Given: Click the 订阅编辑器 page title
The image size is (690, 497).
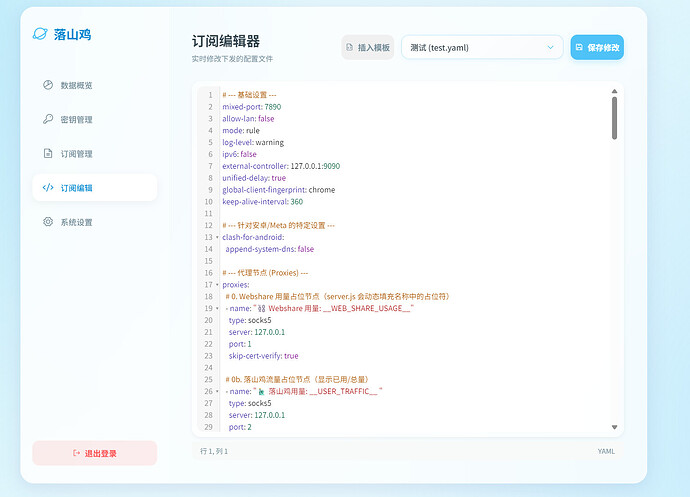Looking at the screenshot, I should pos(226,41).
